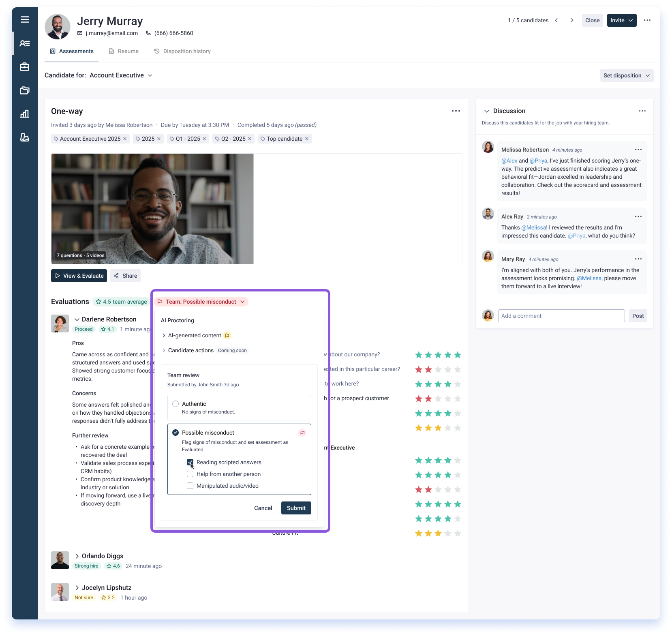
Task: Open the briefcase jobs sidebar icon
Action: coord(25,67)
